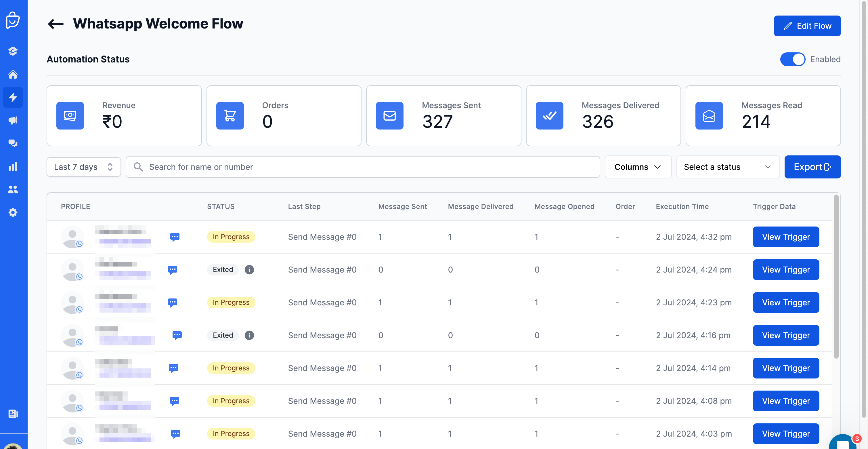
Task: Click In Progress badge in 4:32 pm row
Action: (231, 237)
